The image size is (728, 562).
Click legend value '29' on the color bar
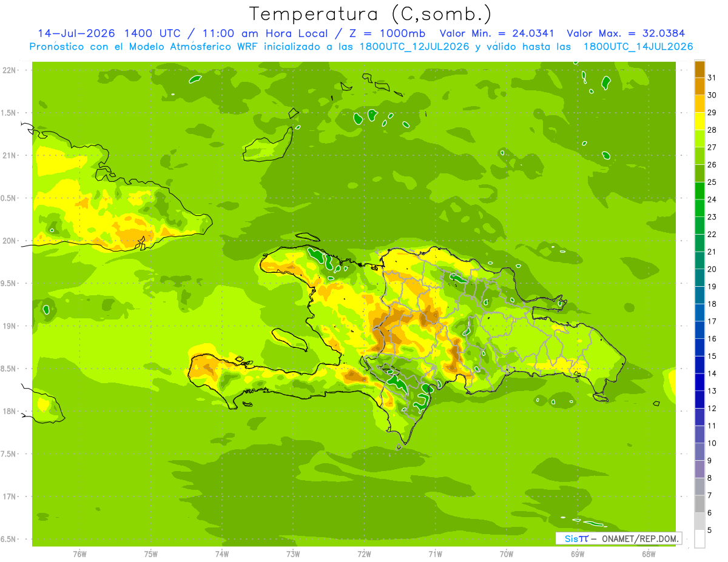[712, 113]
